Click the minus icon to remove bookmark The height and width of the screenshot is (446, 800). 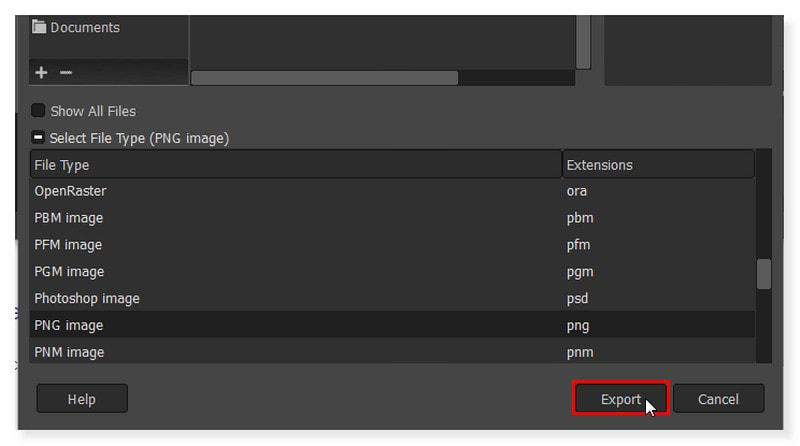click(66, 72)
